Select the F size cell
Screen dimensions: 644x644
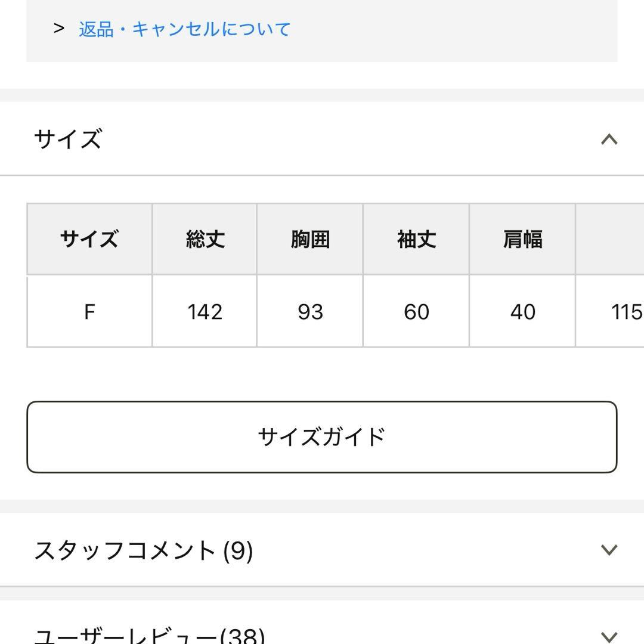(x=89, y=311)
